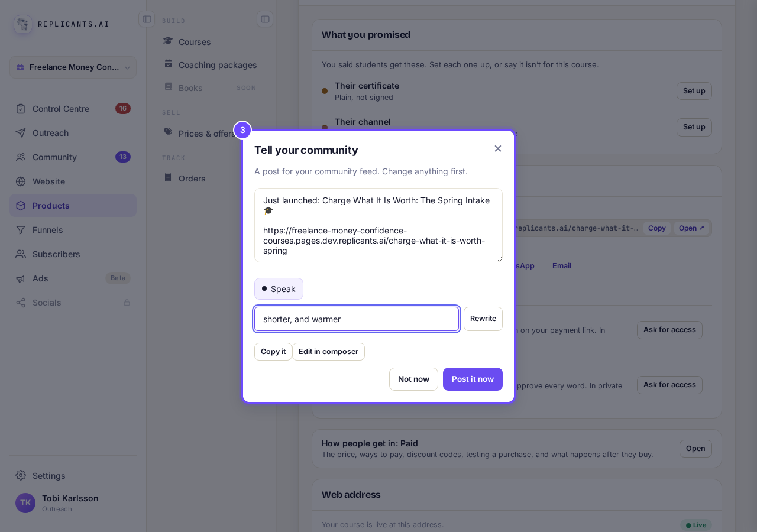Viewport: 757px width, 532px height.
Task: Focus the rewrite instruction input field
Action: (357, 319)
